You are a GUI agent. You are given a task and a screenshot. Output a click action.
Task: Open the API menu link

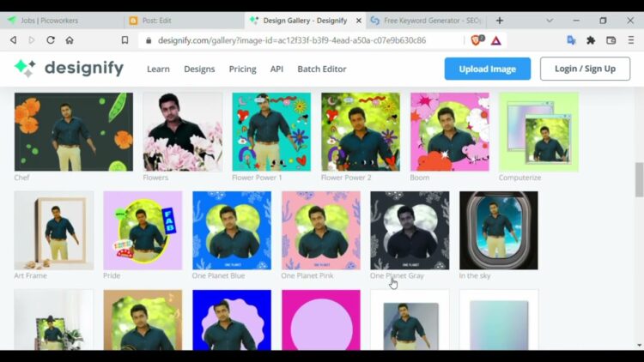pos(276,69)
